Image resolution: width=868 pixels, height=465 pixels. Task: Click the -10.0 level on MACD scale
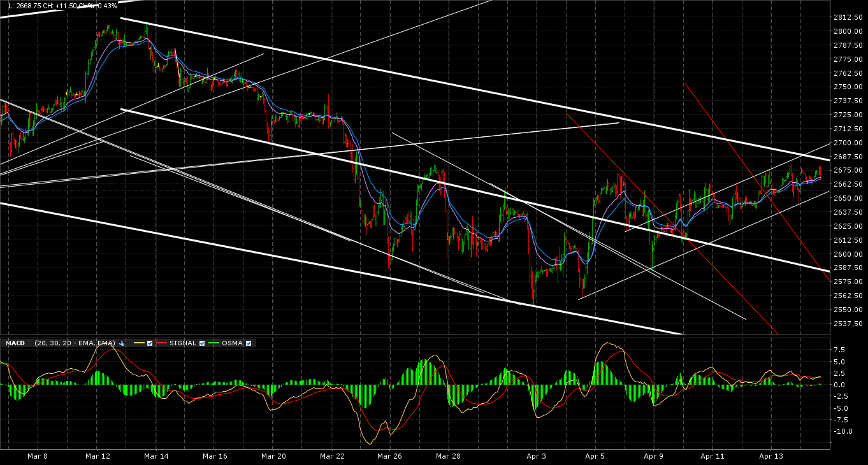pyautogui.click(x=843, y=431)
